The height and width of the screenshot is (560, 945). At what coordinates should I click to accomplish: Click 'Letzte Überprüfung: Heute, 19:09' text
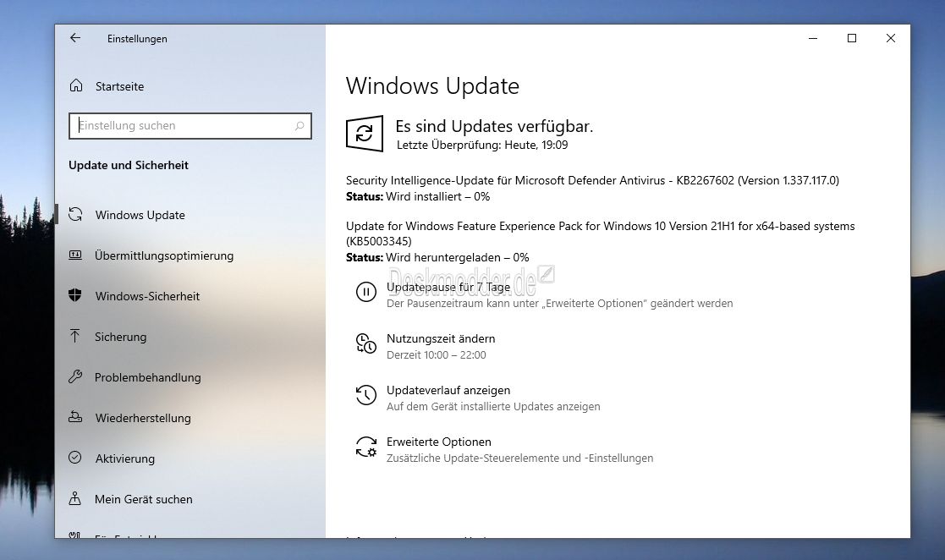point(482,145)
